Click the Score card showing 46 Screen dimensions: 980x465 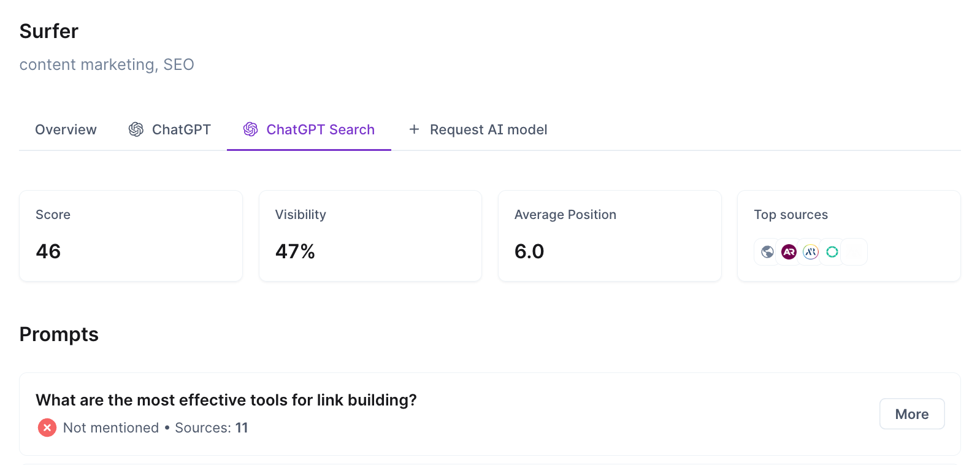click(131, 236)
